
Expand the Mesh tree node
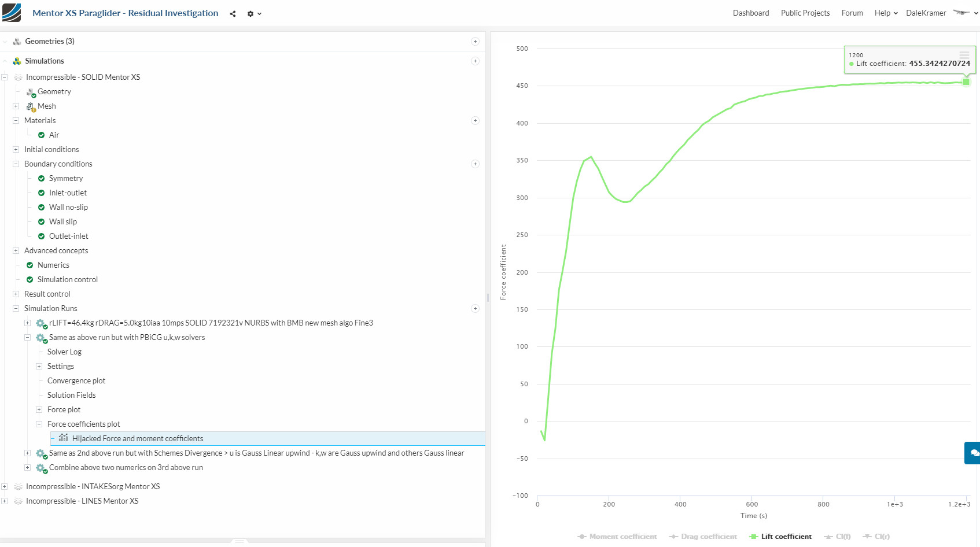coord(16,106)
